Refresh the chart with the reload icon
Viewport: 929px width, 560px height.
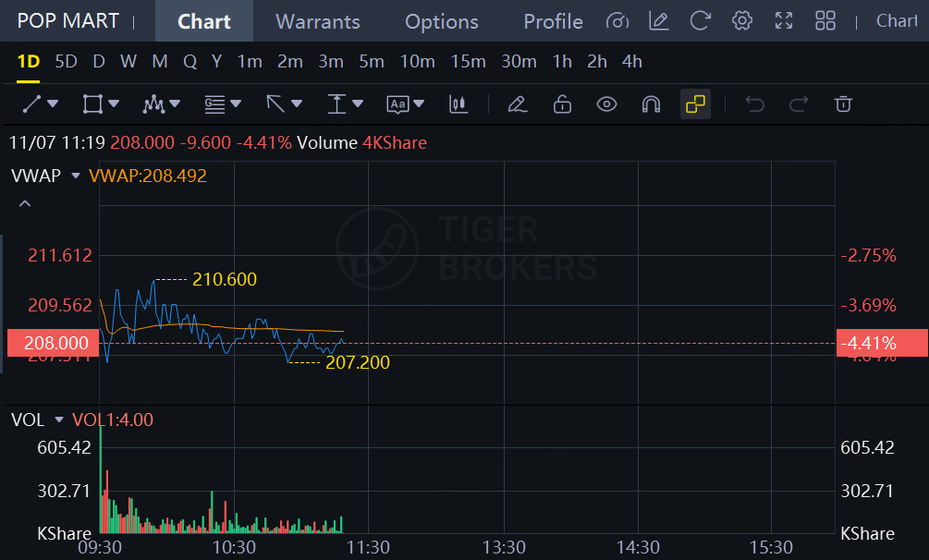[x=701, y=21]
